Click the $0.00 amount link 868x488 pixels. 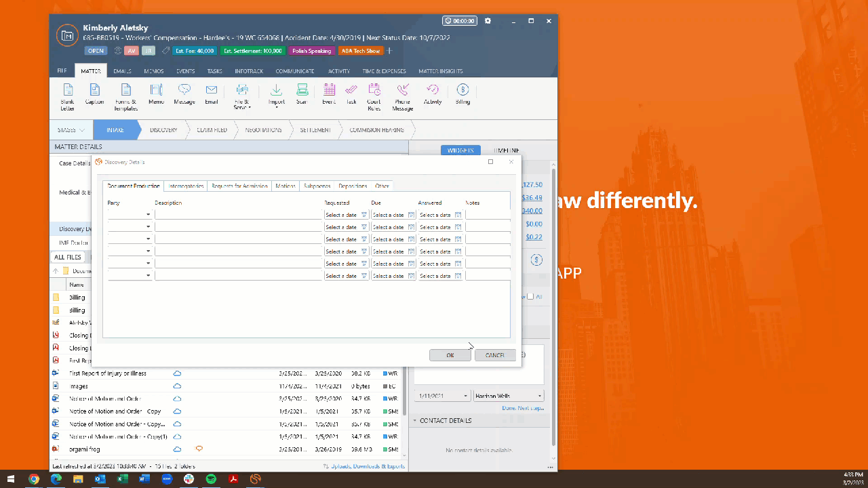[534, 224]
